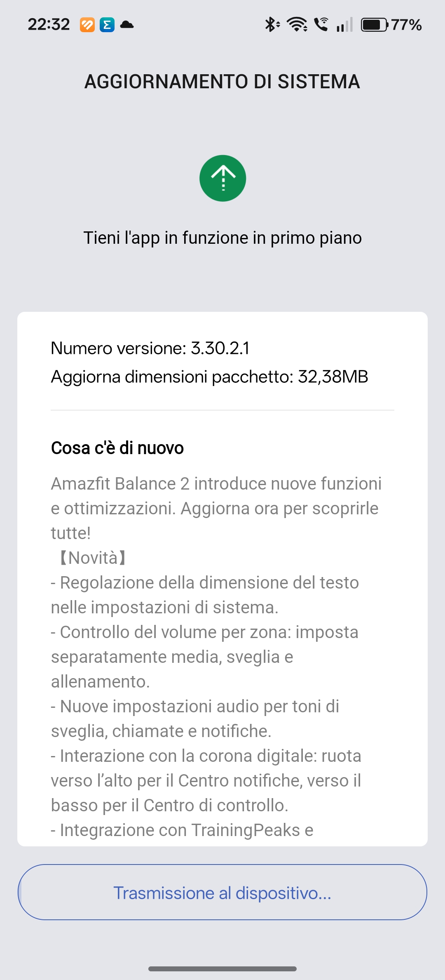
Task: Tap the home gesture bar at bottom
Action: click(222, 968)
